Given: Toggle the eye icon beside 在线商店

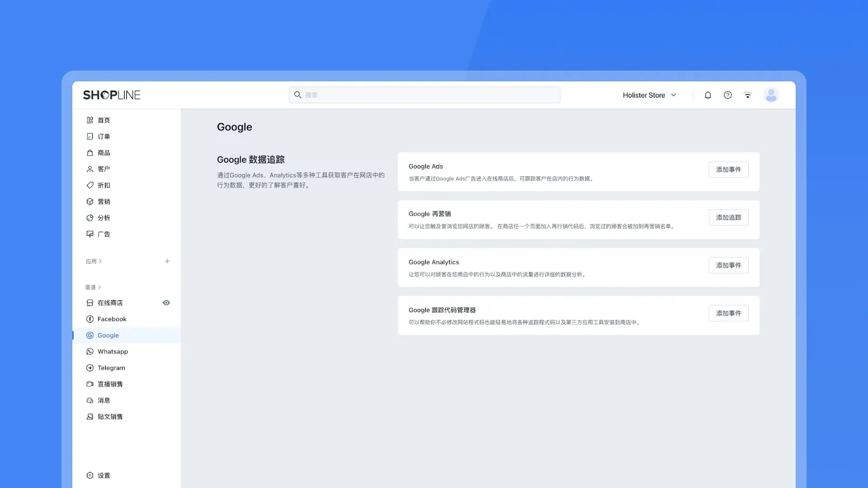Looking at the screenshot, I should [167, 303].
